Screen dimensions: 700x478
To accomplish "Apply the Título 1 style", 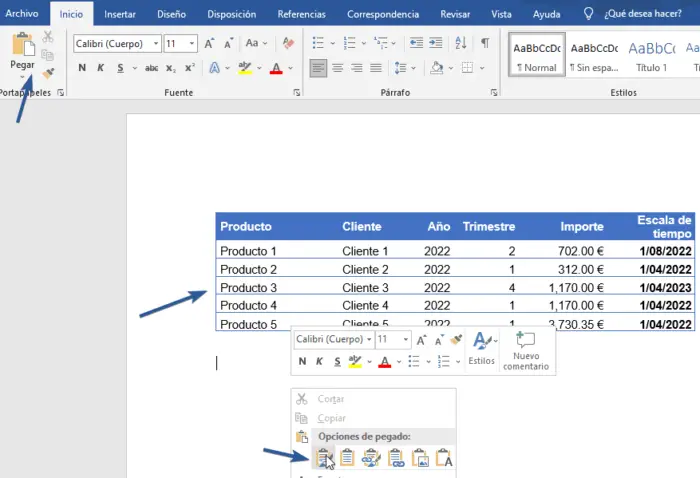I will coord(652,55).
